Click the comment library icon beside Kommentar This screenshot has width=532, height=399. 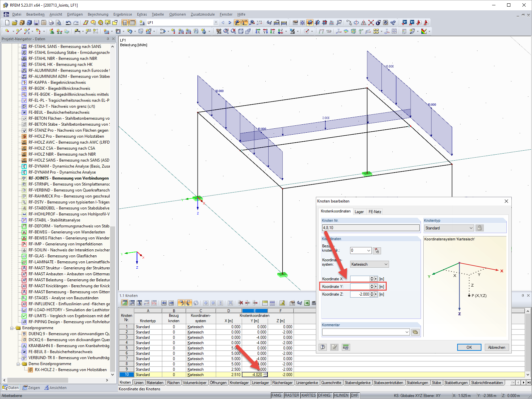coord(415,332)
